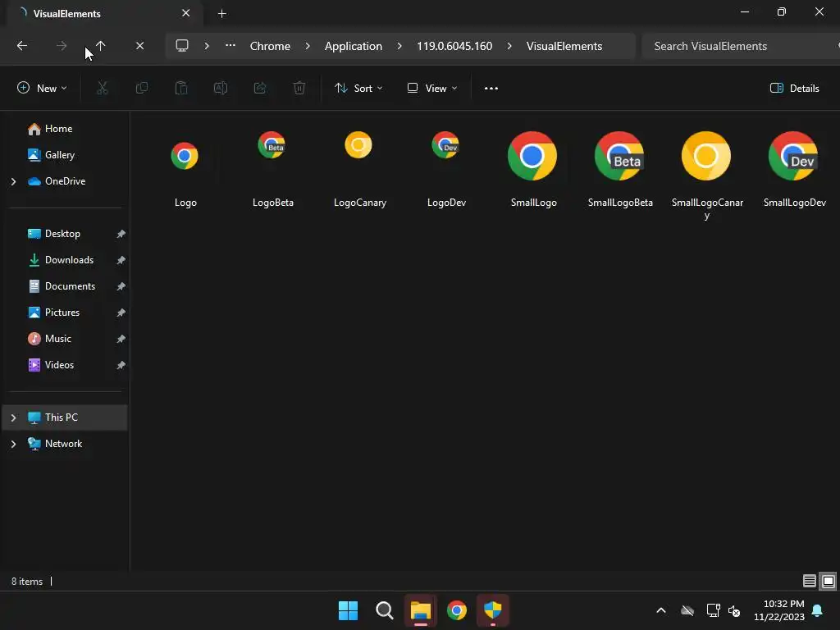Open the See more options menu
The image size is (840, 630).
[x=491, y=89]
